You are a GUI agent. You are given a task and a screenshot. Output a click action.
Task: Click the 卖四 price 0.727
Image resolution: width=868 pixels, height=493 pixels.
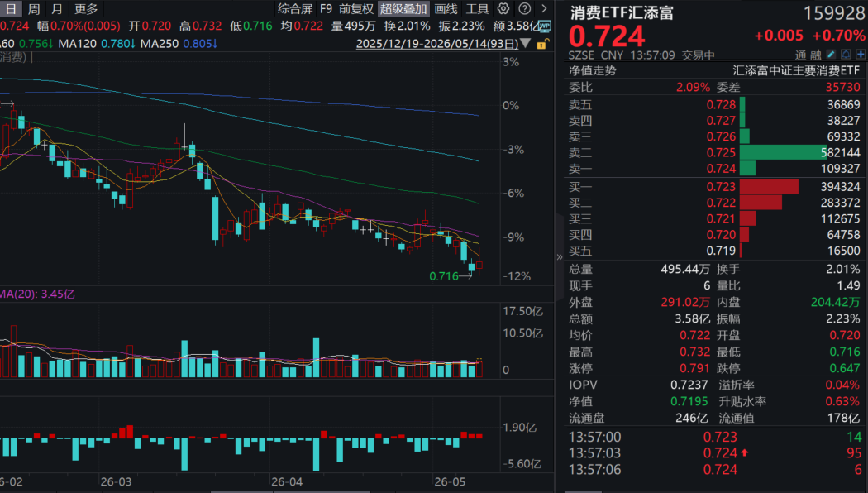[x=721, y=121]
